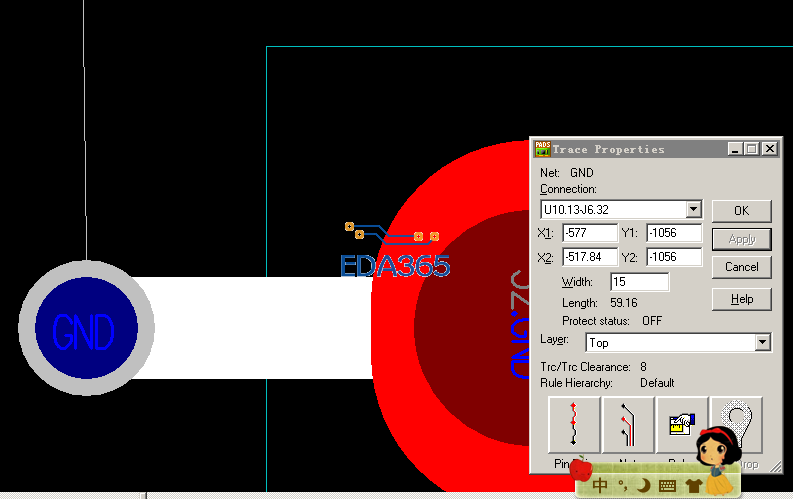Open Pin Pair properties button
Viewport: 793px width, 499px height.
pos(574,425)
